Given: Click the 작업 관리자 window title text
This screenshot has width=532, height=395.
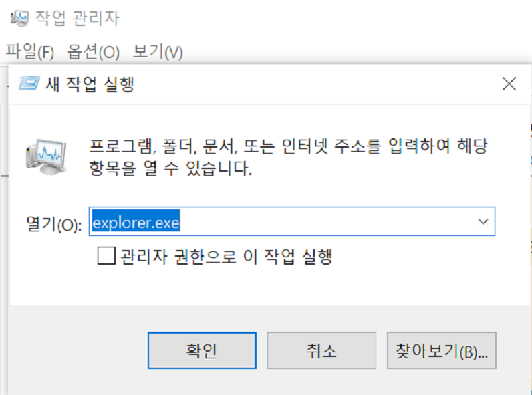Looking at the screenshot, I should [77, 18].
